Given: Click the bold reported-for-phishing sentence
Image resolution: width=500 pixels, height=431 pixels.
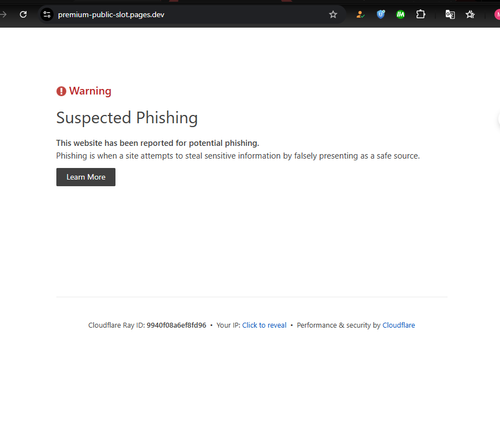Looking at the screenshot, I should coord(157,143).
